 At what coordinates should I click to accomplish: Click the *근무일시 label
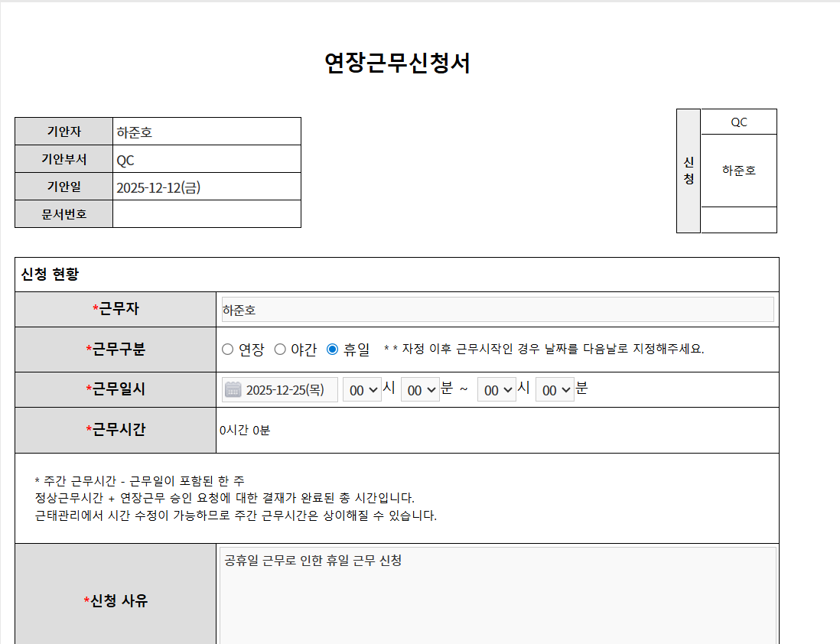coord(116,389)
